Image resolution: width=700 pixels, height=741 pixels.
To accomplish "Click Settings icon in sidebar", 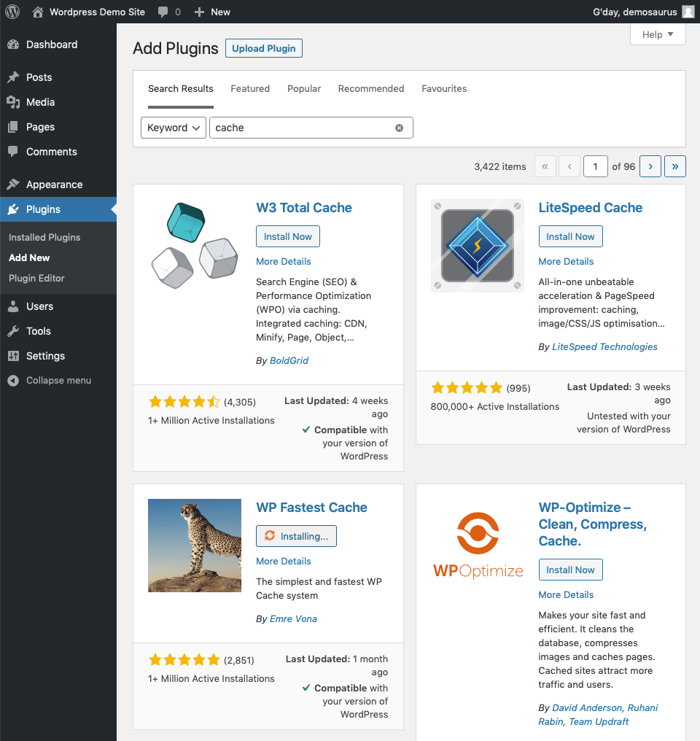I will 13,356.
